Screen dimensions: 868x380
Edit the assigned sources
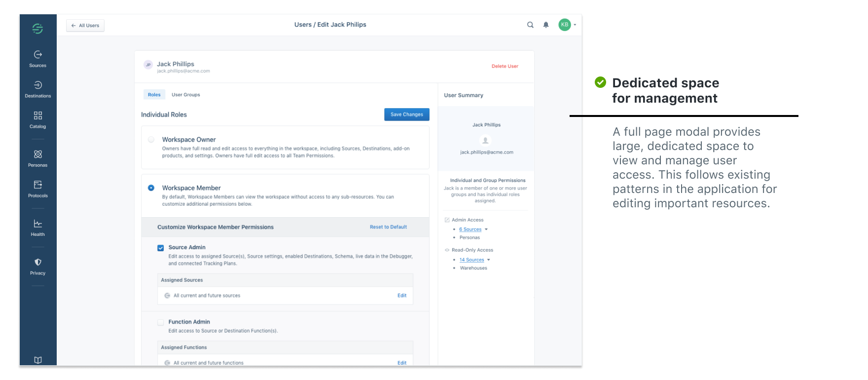402,296
